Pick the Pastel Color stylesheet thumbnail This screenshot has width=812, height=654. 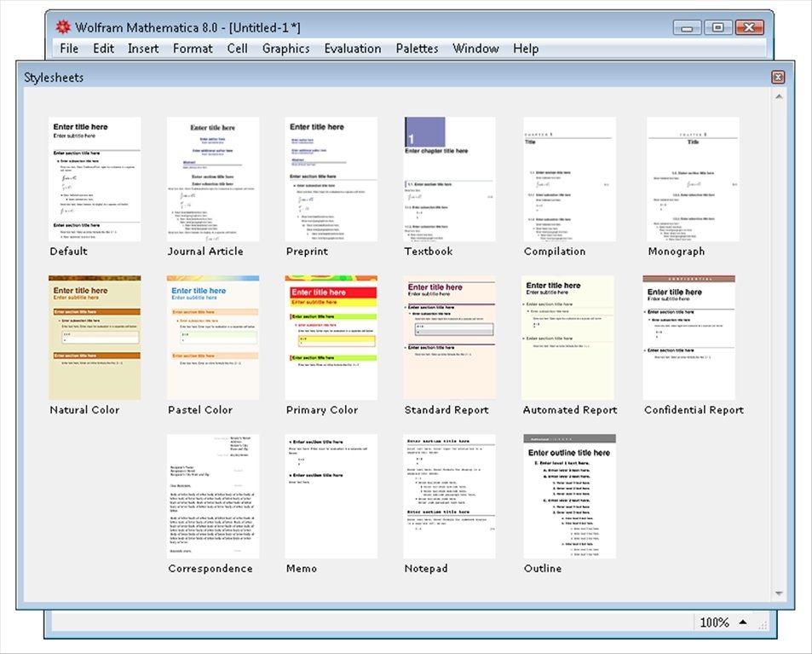[213, 338]
